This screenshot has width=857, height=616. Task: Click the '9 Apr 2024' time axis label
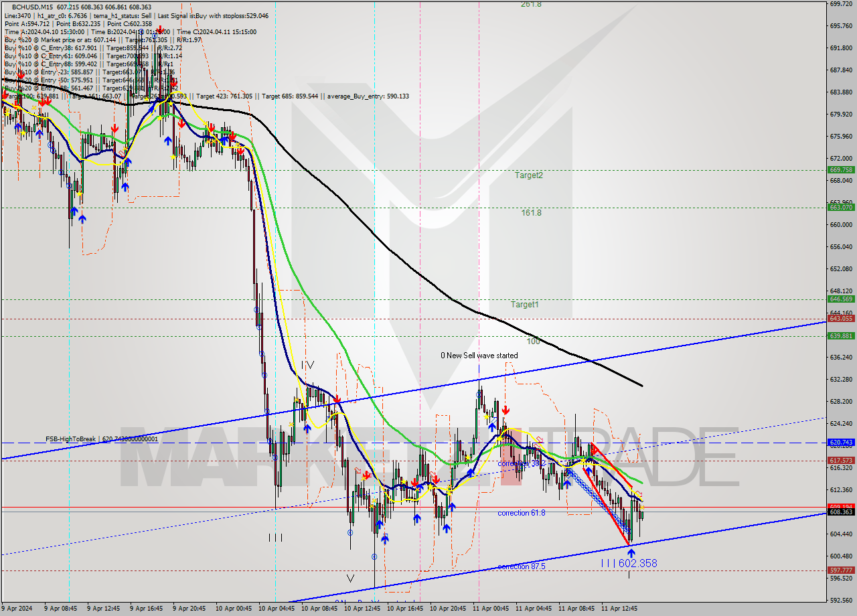[18, 609]
